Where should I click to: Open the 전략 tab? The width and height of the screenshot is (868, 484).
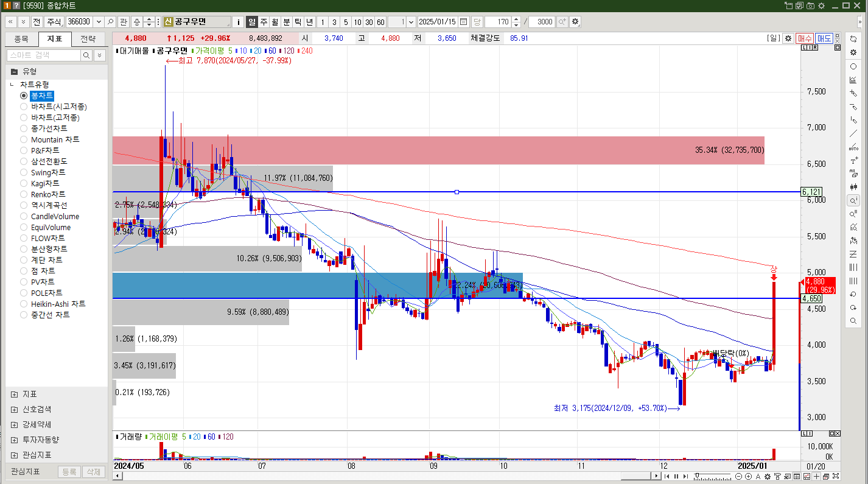click(x=88, y=39)
